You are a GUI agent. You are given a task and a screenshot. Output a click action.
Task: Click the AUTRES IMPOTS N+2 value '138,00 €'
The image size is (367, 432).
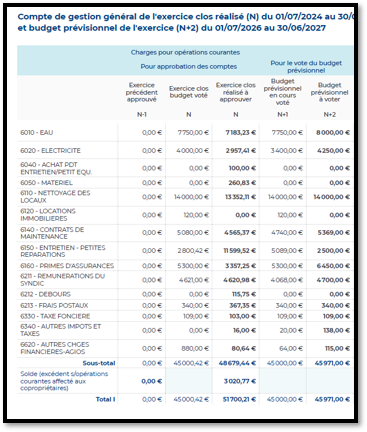pyautogui.click(x=336, y=330)
